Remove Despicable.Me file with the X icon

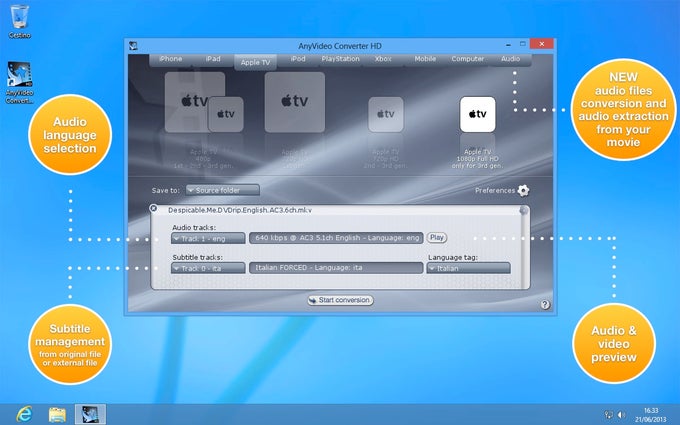(154, 209)
